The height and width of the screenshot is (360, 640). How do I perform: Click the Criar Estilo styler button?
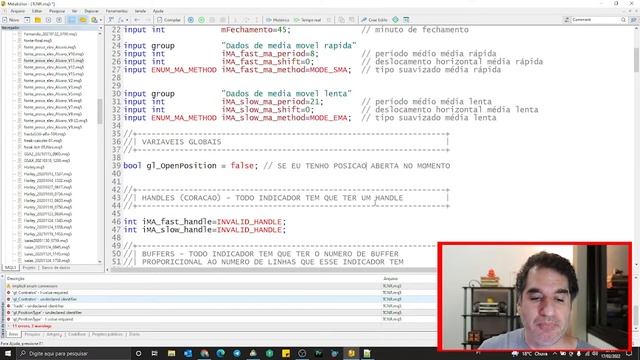pos(374,20)
